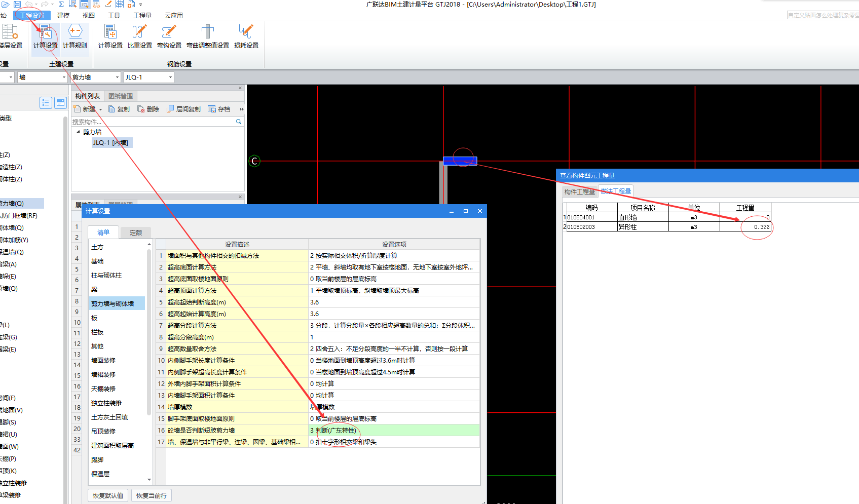Switch to 做法工程量 tab in quantity window
Viewport: 859px width, 504px height.
(x=616, y=191)
